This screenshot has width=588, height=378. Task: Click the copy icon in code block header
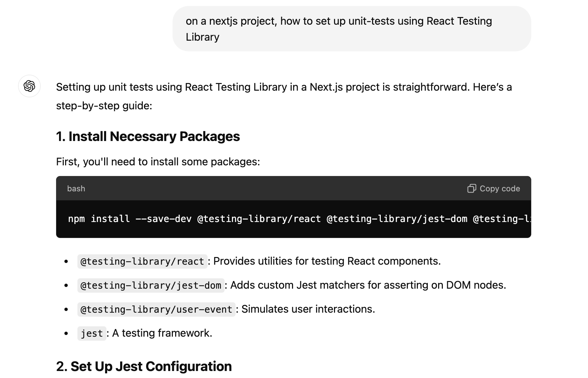tap(471, 188)
